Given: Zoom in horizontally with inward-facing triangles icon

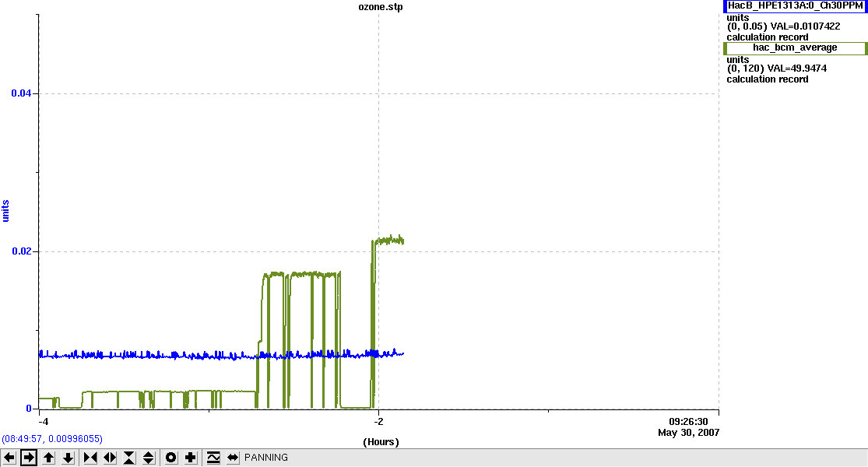Looking at the screenshot, I should point(90,458).
